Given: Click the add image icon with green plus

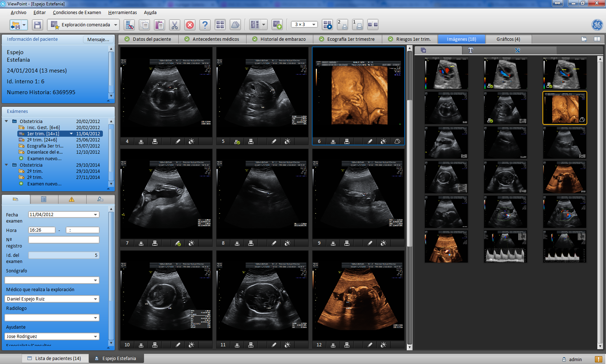Looking at the screenshot, I should coord(277,25).
